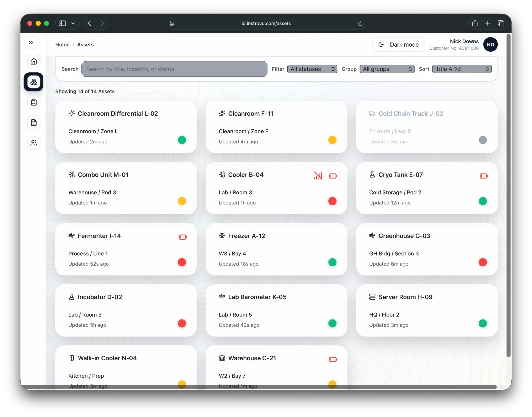This screenshot has height=417, width=532.
Task: Click the asset search field
Action: tap(174, 69)
